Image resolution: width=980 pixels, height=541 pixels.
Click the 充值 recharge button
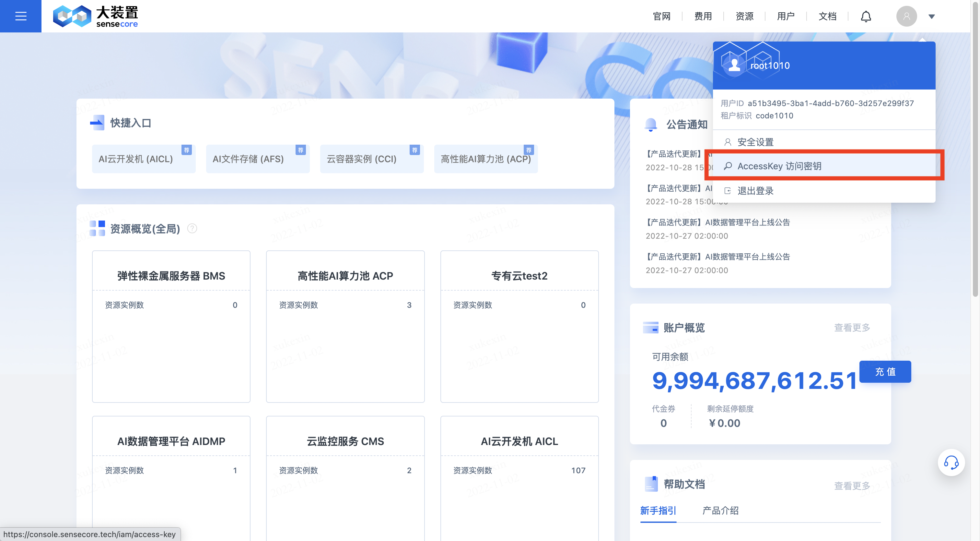click(885, 372)
